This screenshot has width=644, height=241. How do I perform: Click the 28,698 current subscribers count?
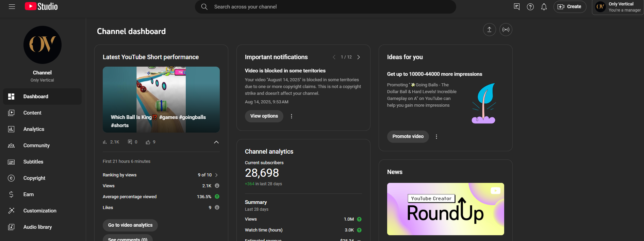click(x=262, y=173)
